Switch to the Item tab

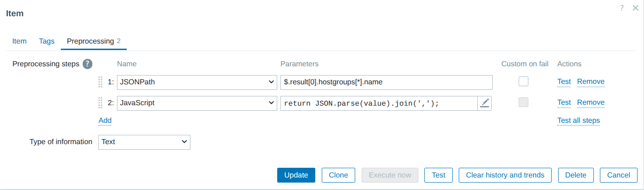[19, 41]
